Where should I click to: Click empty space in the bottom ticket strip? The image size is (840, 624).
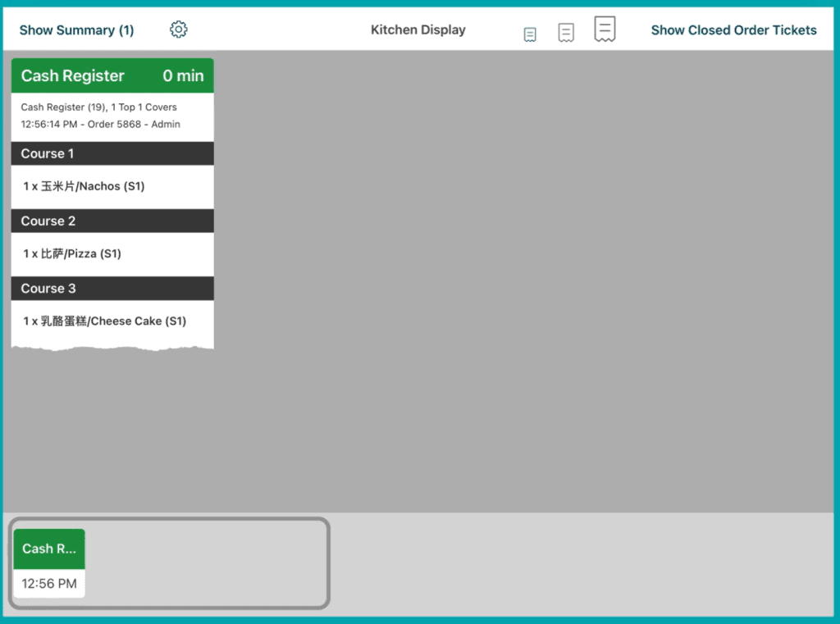tap(213, 564)
